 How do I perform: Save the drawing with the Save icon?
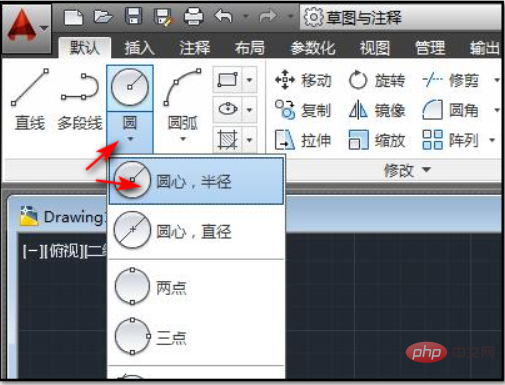133,16
